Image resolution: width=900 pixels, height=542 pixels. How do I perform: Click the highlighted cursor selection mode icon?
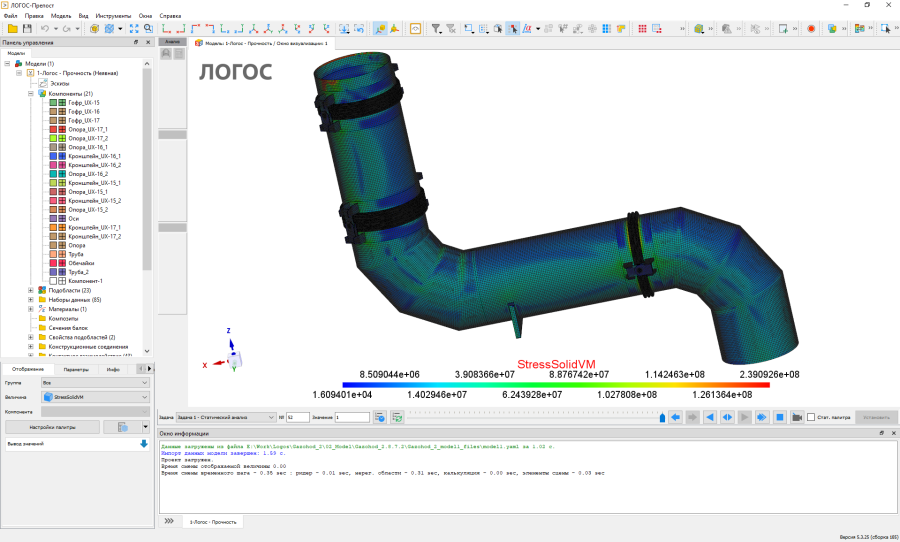click(x=513, y=28)
